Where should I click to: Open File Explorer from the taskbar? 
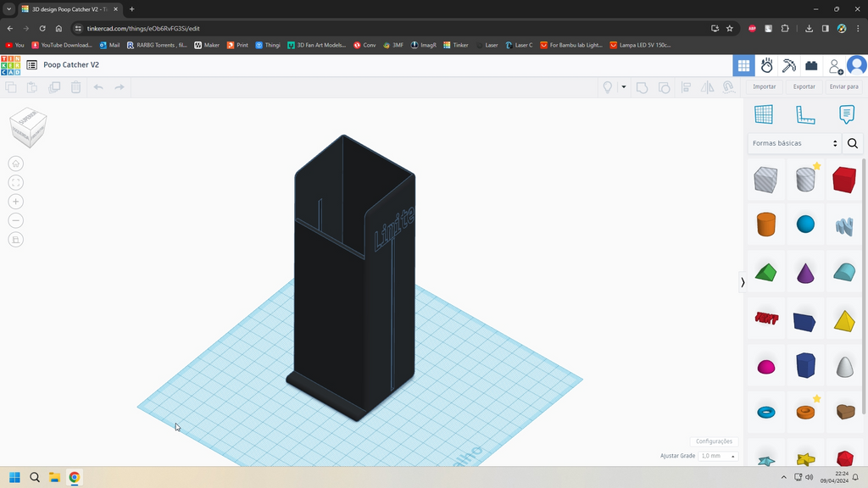(54, 478)
